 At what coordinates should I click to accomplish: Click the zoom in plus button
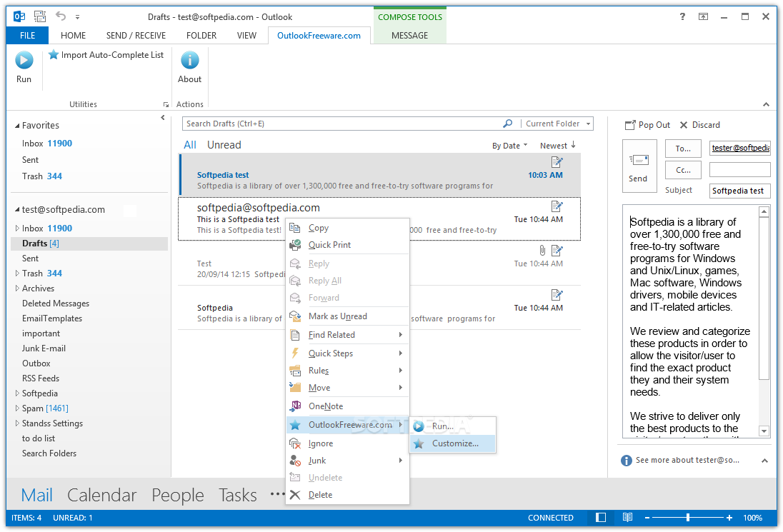pos(729,518)
